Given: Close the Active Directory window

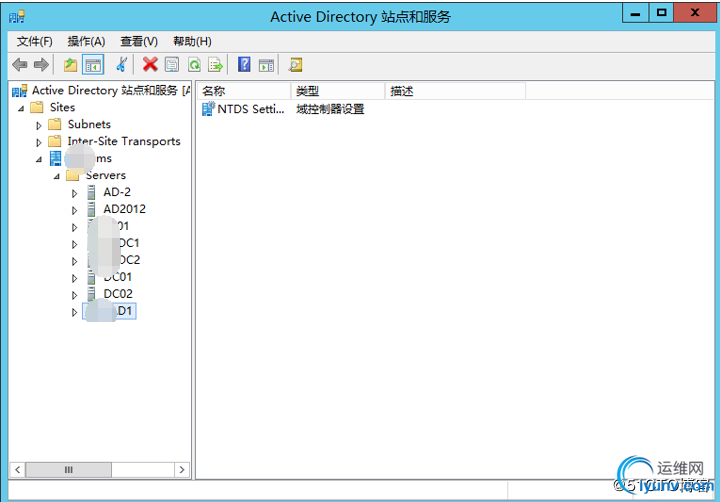Looking at the screenshot, I should [695, 13].
